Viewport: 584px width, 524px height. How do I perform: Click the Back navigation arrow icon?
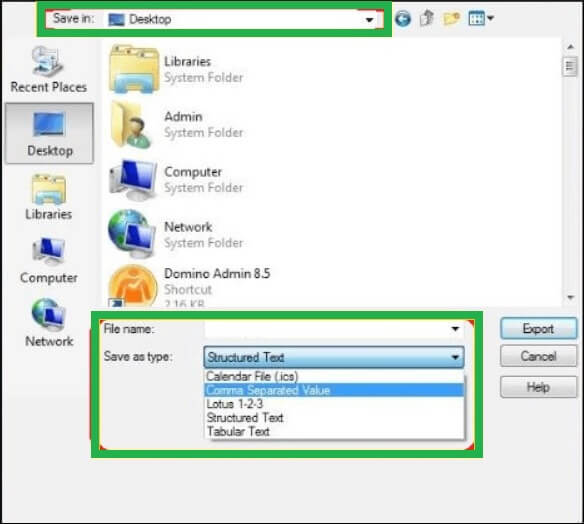pyautogui.click(x=403, y=18)
